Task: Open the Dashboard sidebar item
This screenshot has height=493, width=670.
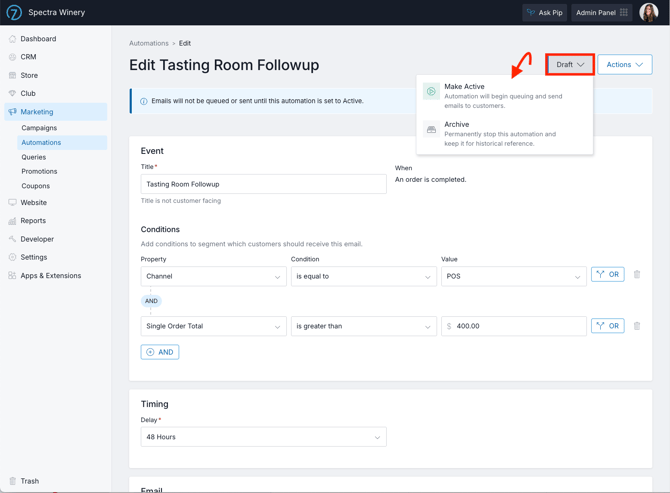Action: pyautogui.click(x=56, y=39)
